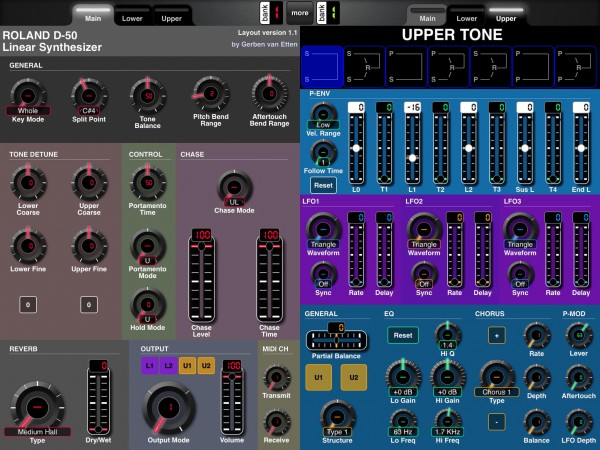Click the Output Mode knob
This screenshot has height=450, width=600.
click(x=169, y=408)
